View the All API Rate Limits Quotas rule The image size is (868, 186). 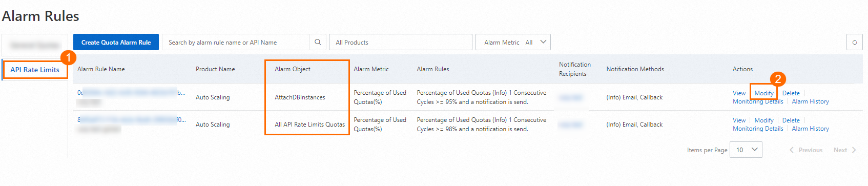(739, 120)
